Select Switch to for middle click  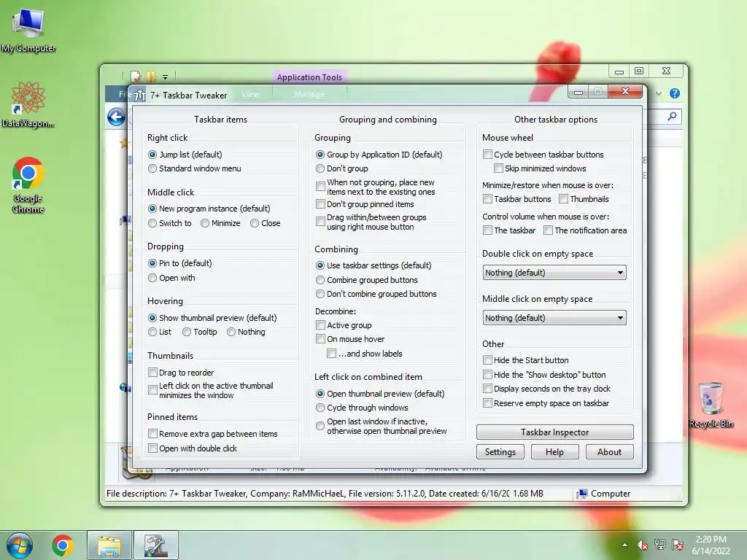(x=169, y=223)
